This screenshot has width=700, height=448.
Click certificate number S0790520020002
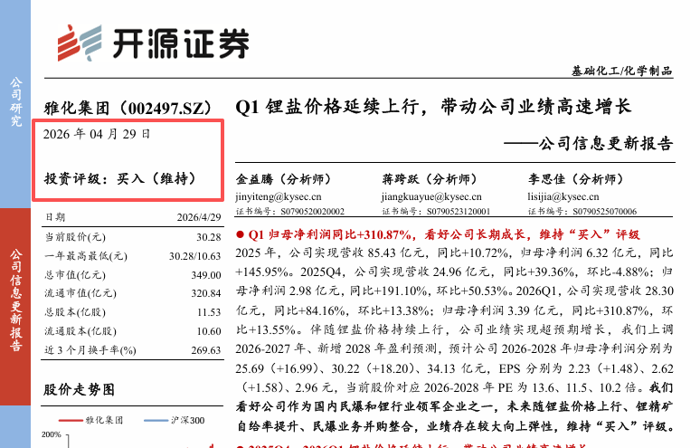(x=312, y=211)
